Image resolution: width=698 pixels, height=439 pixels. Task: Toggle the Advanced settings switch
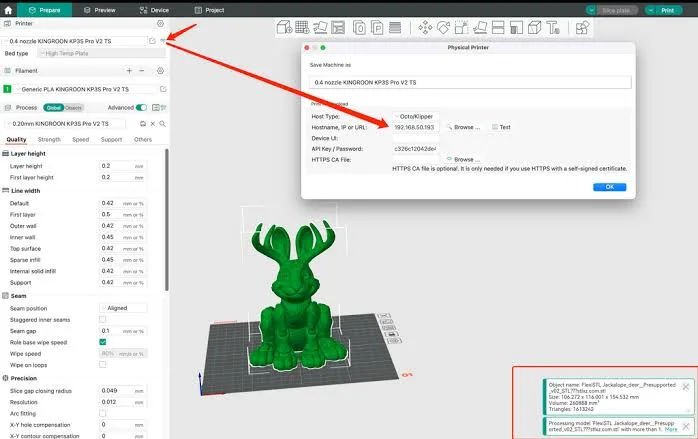(142, 107)
